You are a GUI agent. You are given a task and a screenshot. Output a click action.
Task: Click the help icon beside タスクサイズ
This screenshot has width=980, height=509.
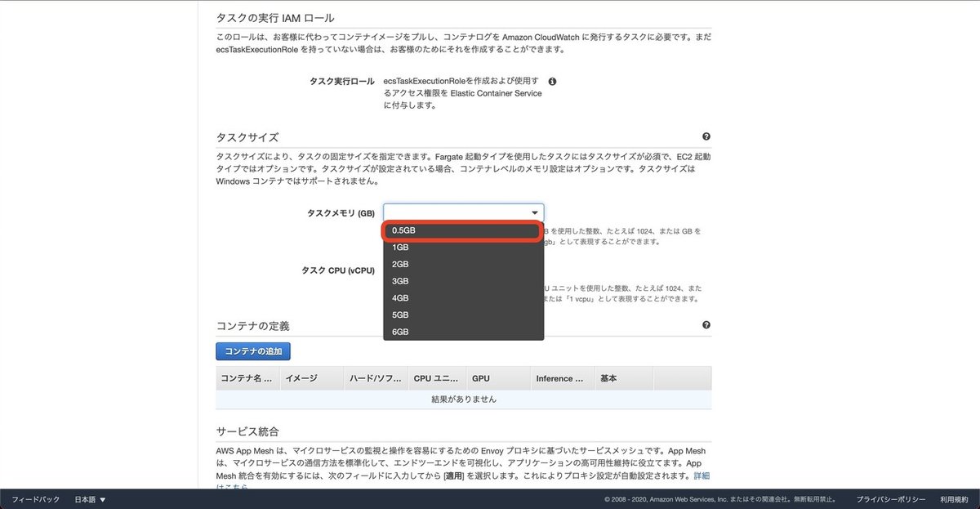(706, 136)
